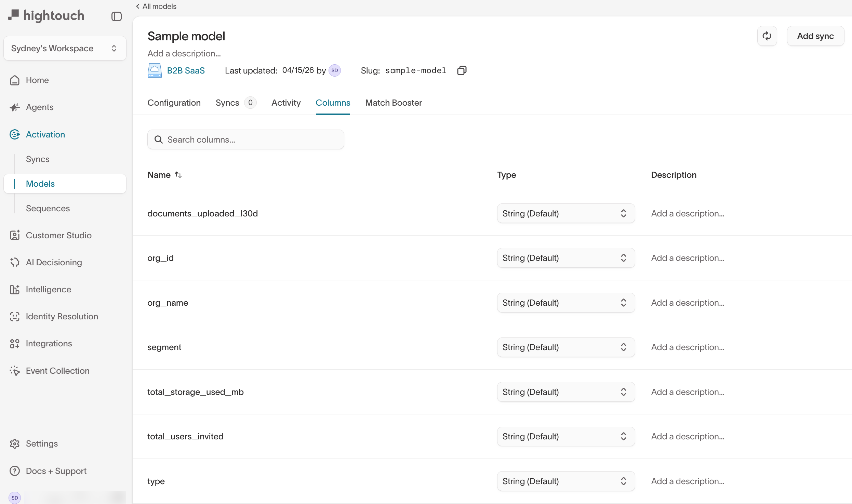Open Identity Resolution

(x=62, y=316)
